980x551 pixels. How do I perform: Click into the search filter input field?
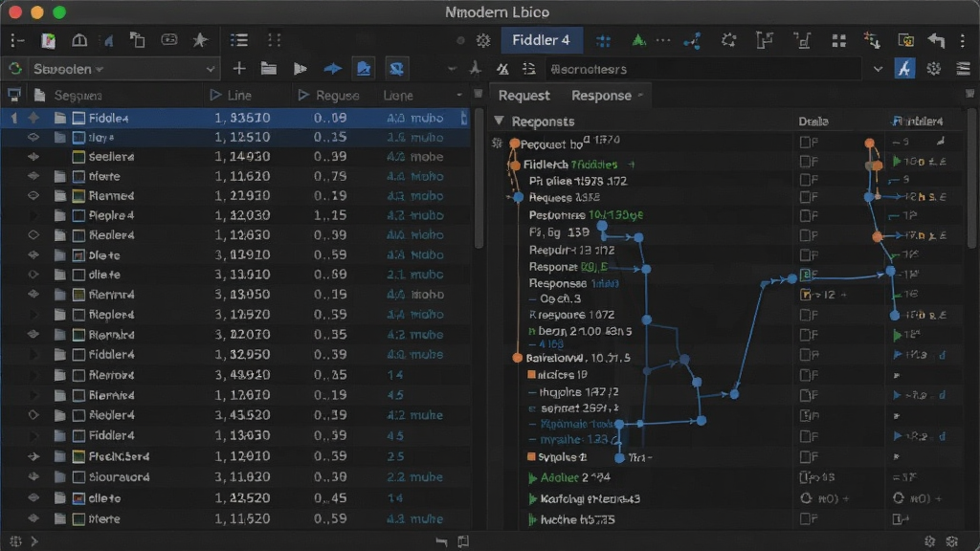[x=704, y=69]
